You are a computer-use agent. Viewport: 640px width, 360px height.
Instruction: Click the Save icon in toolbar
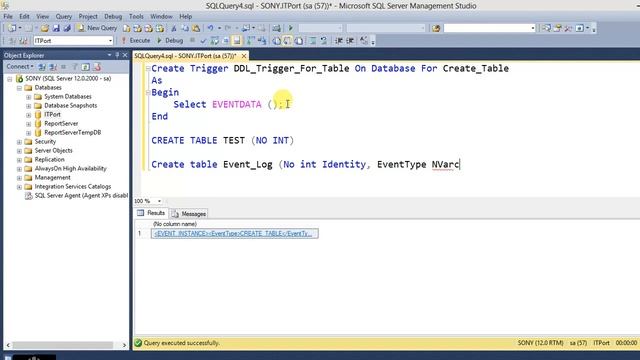pyautogui.click(x=56, y=28)
